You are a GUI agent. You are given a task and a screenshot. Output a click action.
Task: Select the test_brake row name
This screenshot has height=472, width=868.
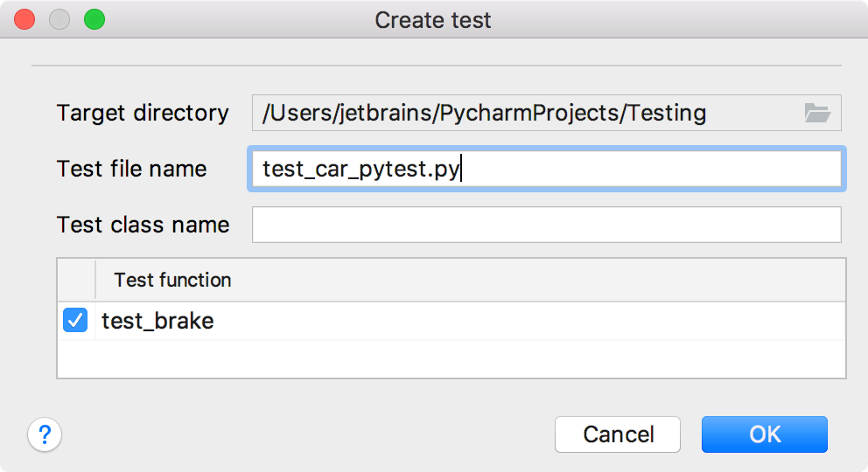point(157,321)
